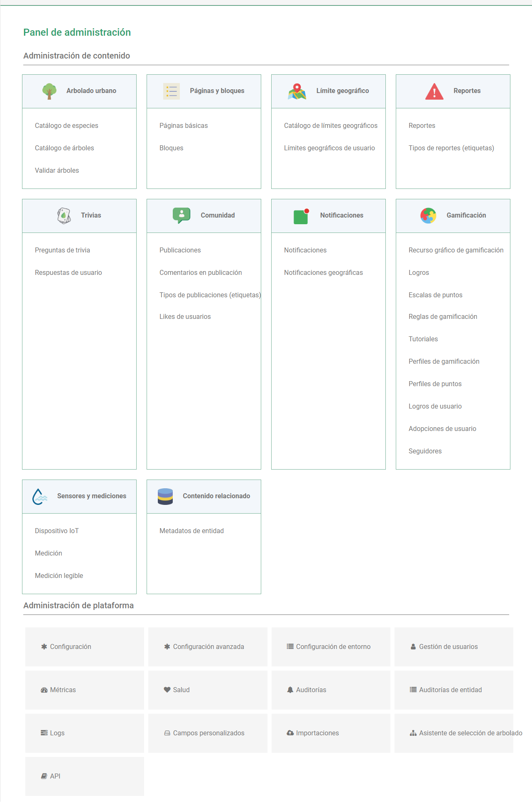Screen dimensions: 532x803
Task: Click the asterisk icon beside Configuración avanzada
Action: tap(167, 646)
